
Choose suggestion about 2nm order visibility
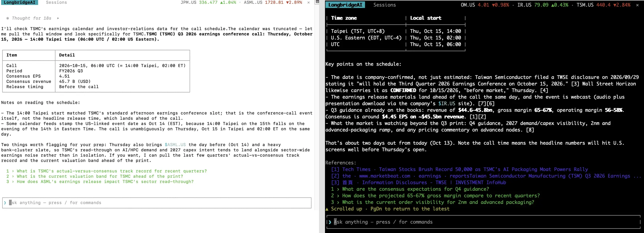[432, 202]
